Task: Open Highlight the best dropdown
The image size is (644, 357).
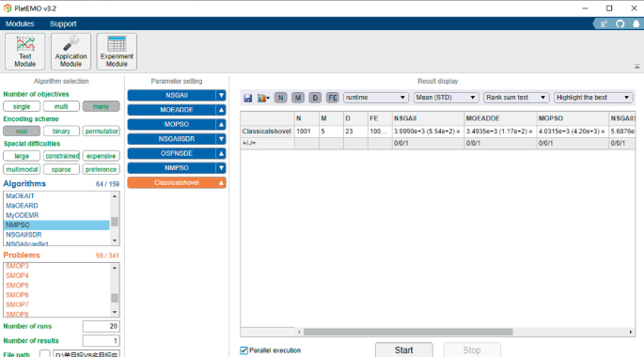Action: [593, 98]
